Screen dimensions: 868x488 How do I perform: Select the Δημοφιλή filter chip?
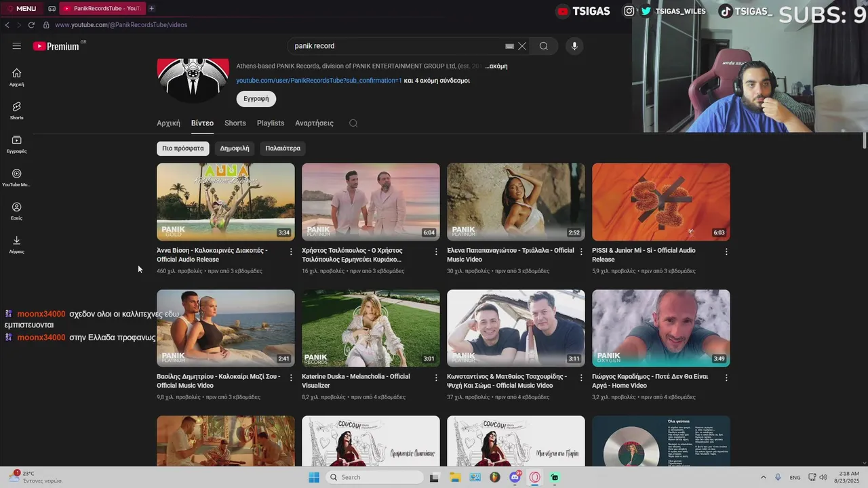click(235, 148)
